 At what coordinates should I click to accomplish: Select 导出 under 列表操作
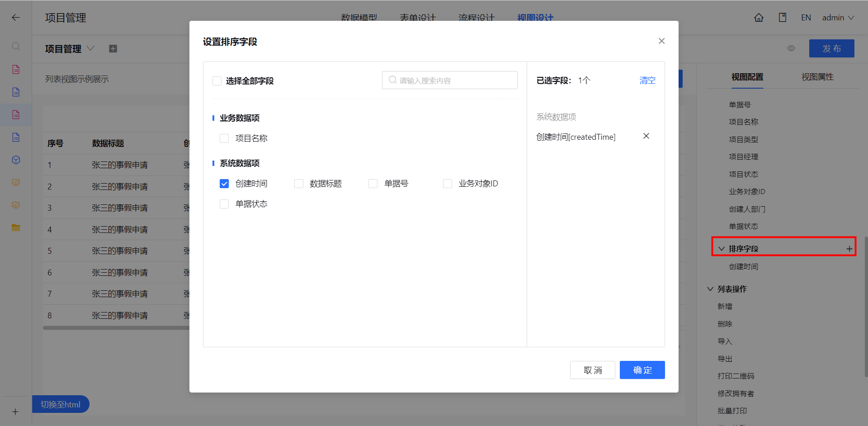[x=725, y=359]
